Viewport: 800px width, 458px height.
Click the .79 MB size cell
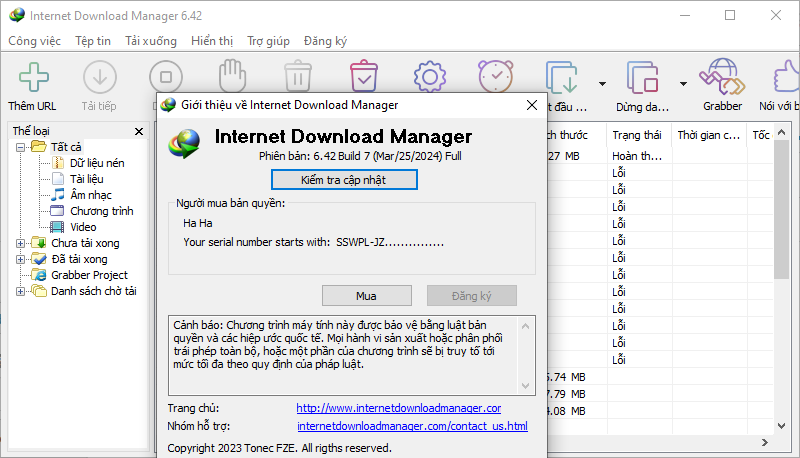coord(565,394)
